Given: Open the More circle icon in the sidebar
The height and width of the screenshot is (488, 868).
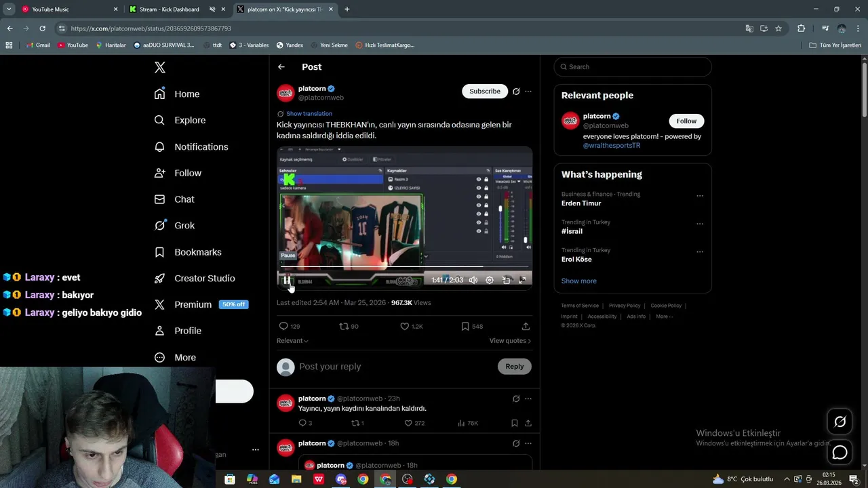Looking at the screenshot, I should (159, 357).
